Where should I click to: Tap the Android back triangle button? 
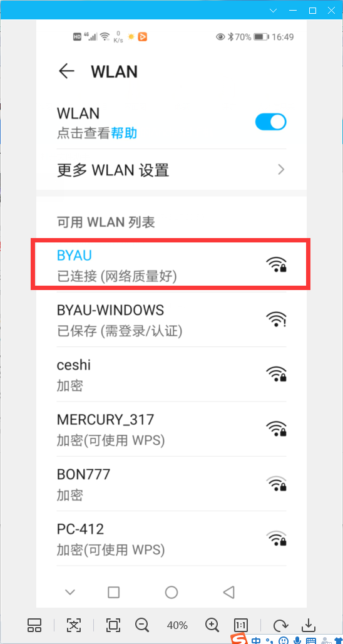[x=228, y=592]
